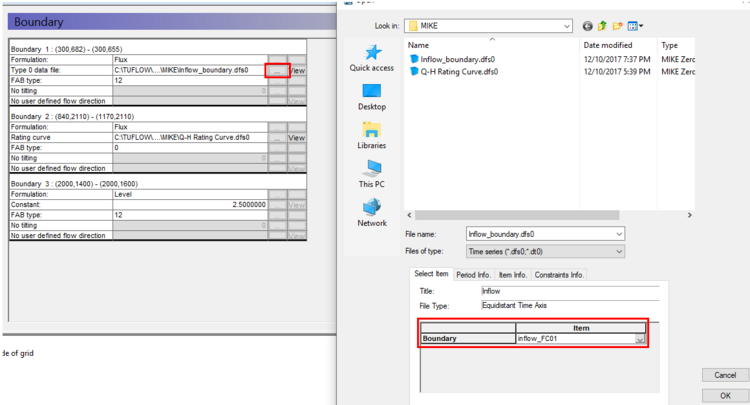Expand the File name dropdown

(x=617, y=233)
